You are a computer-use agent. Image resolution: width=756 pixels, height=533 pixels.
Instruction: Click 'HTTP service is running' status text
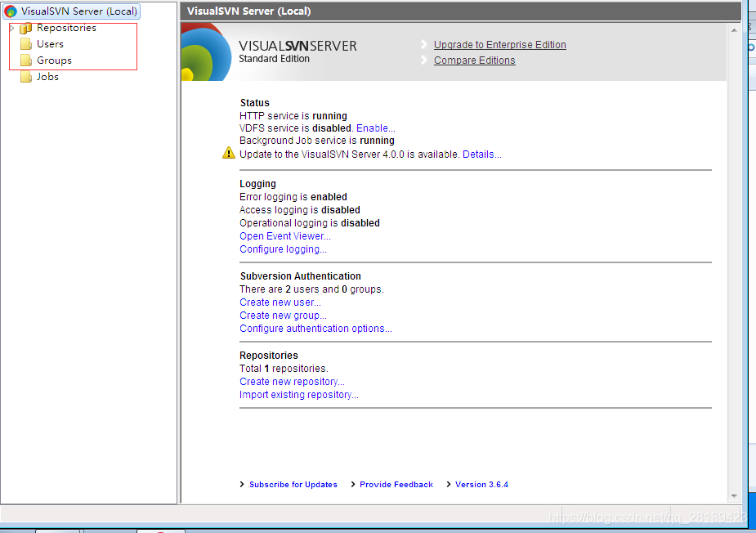tap(293, 116)
